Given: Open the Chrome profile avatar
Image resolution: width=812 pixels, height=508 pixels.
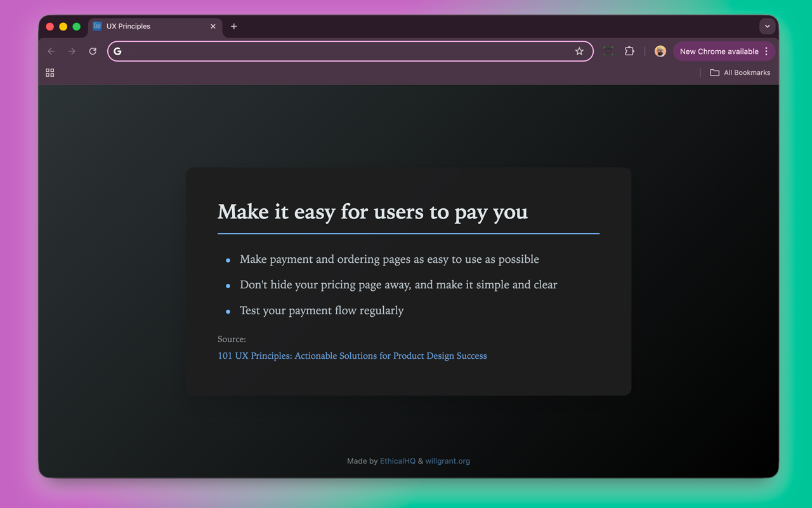Looking at the screenshot, I should 660,51.
